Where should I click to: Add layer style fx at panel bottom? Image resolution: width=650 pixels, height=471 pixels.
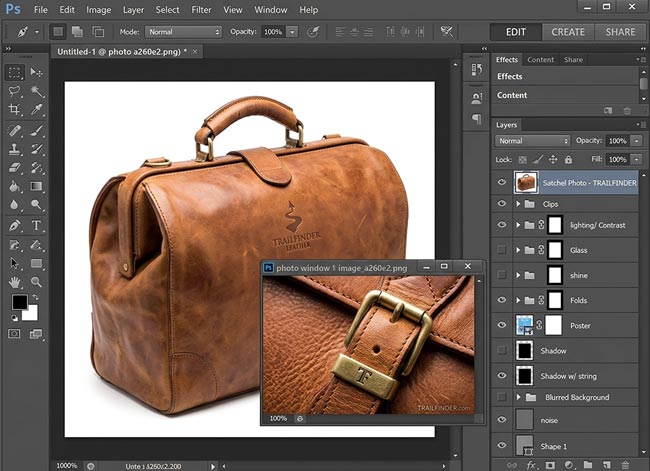click(x=531, y=465)
